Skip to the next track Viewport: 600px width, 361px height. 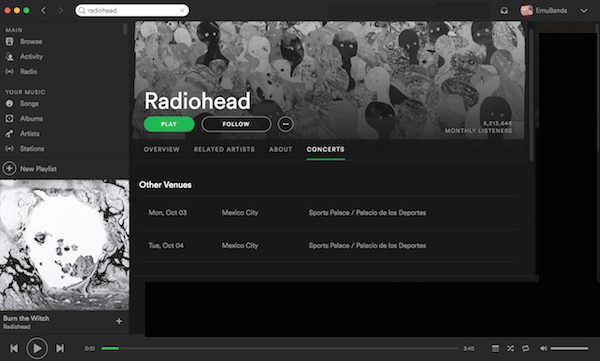coord(60,348)
